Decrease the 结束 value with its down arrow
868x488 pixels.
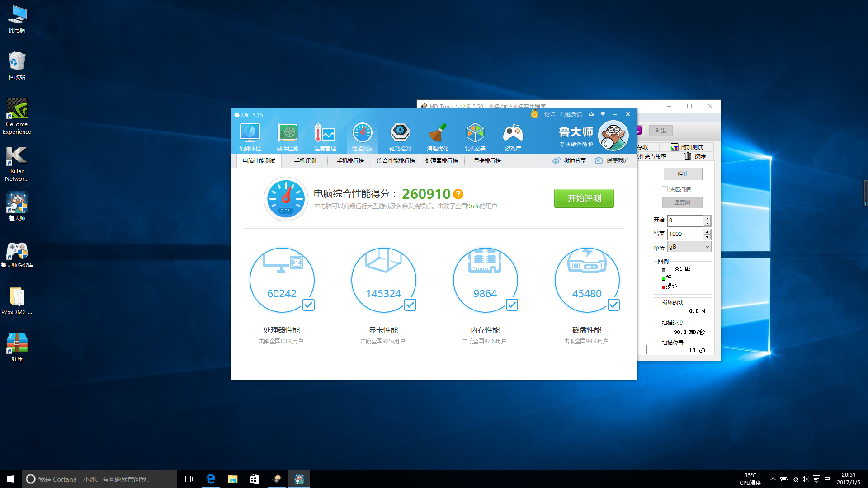[x=708, y=237]
